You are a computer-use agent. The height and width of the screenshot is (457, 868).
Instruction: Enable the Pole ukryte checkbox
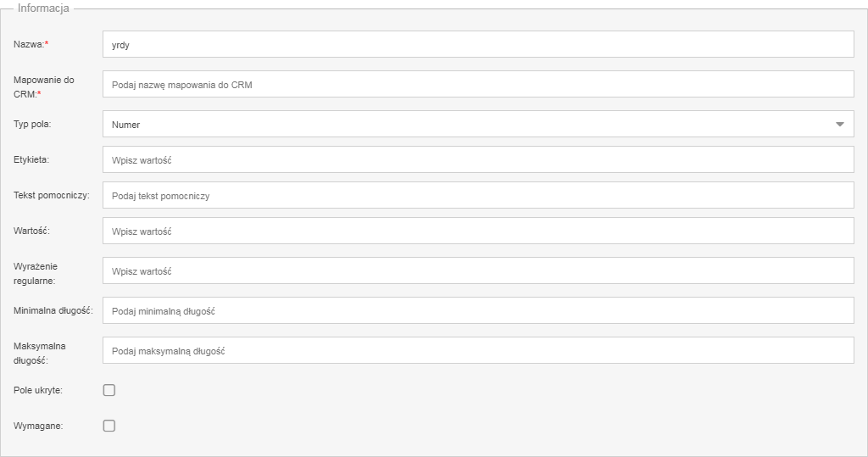coord(109,390)
